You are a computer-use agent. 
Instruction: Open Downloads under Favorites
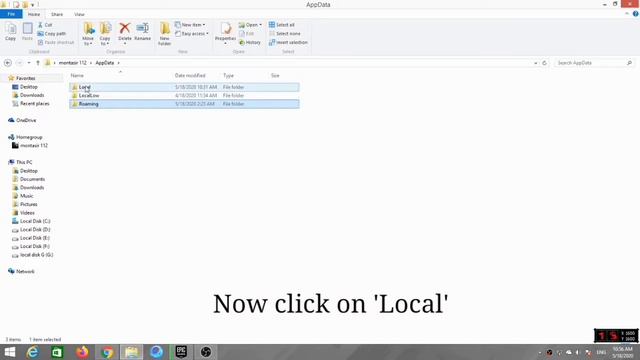coord(32,95)
